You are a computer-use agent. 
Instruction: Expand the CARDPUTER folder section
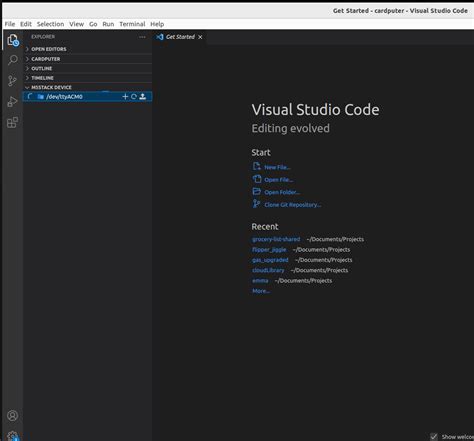tap(87, 59)
